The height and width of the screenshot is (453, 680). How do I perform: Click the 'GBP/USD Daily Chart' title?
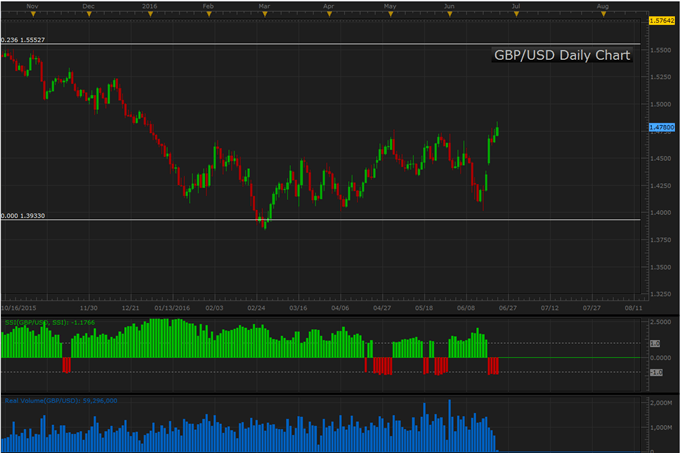click(x=562, y=55)
